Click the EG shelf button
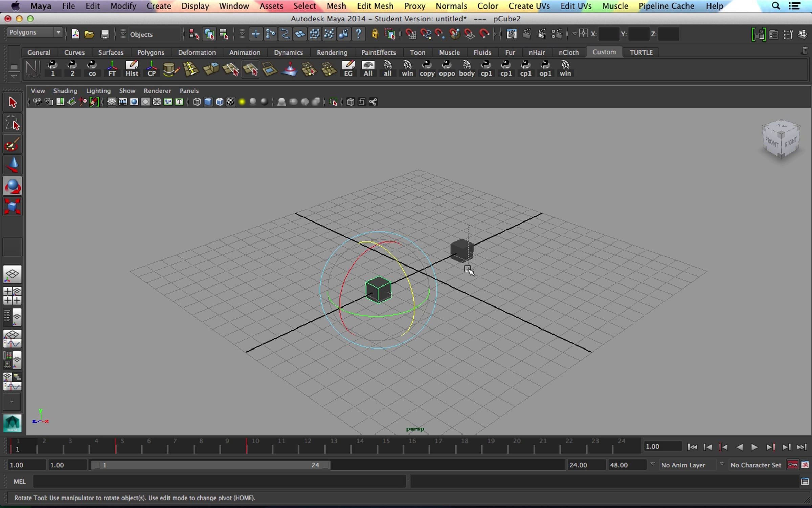The height and width of the screenshot is (508, 812). coord(348,68)
